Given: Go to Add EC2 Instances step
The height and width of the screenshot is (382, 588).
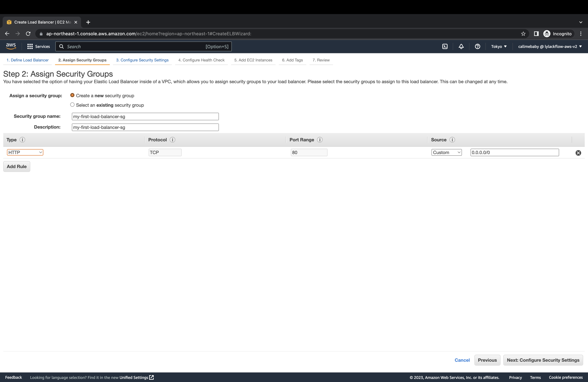Looking at the screenshot, I should pyautogui.click(x=253, y=60).
